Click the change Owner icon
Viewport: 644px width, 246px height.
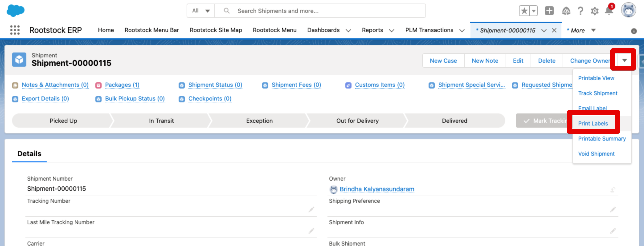(x=613, y=190)
